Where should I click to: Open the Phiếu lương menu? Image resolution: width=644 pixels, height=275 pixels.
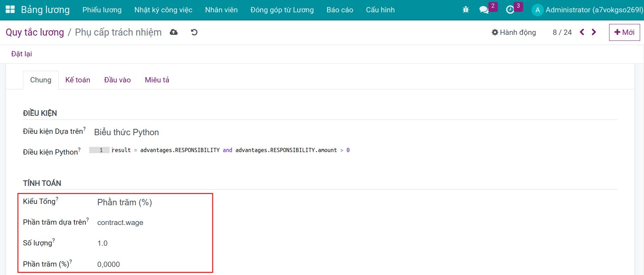(102, 10)
